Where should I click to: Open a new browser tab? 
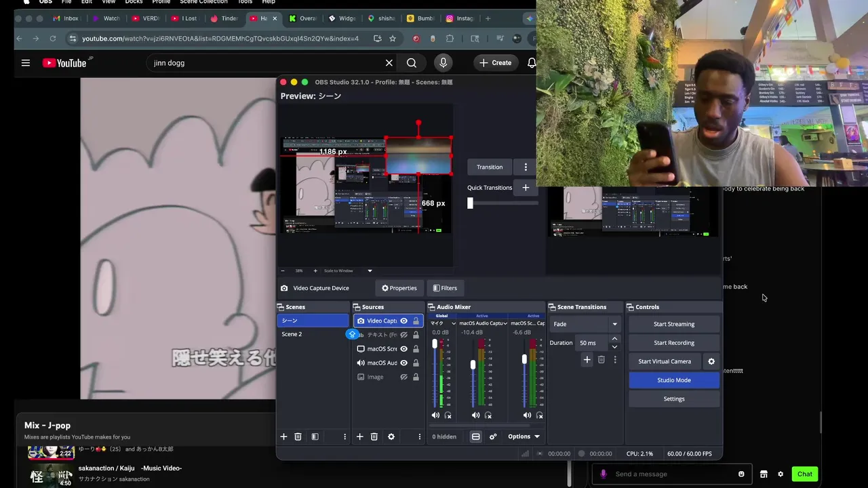[488, 18]
